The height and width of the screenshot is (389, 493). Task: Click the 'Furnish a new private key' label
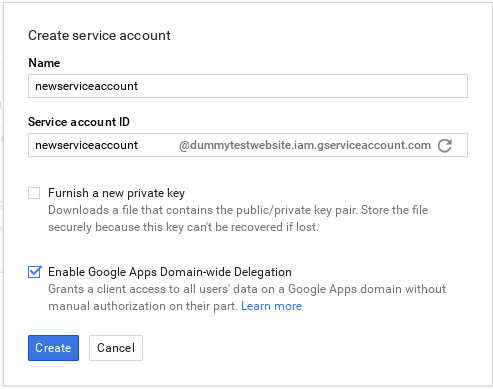click(x=116, y=193)
